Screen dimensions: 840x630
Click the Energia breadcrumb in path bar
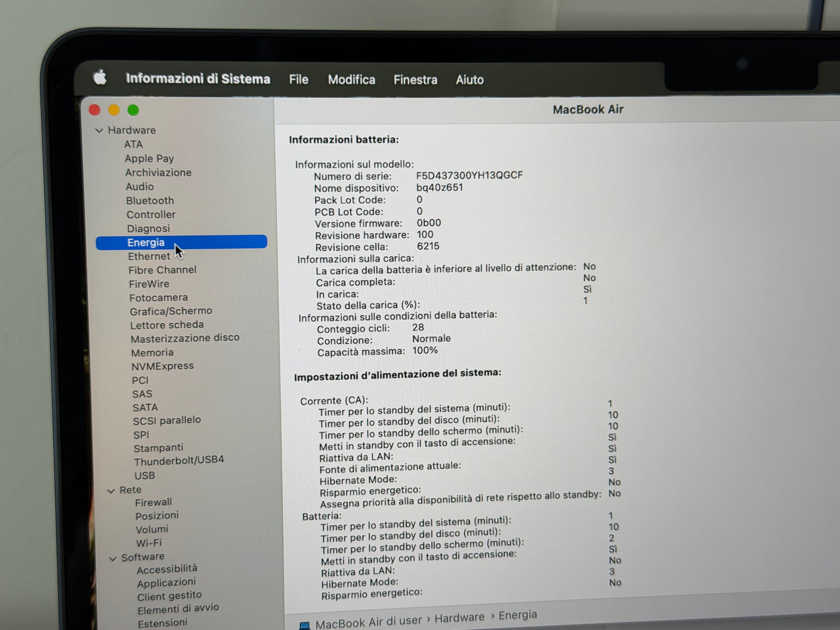(x=518, y=615)
